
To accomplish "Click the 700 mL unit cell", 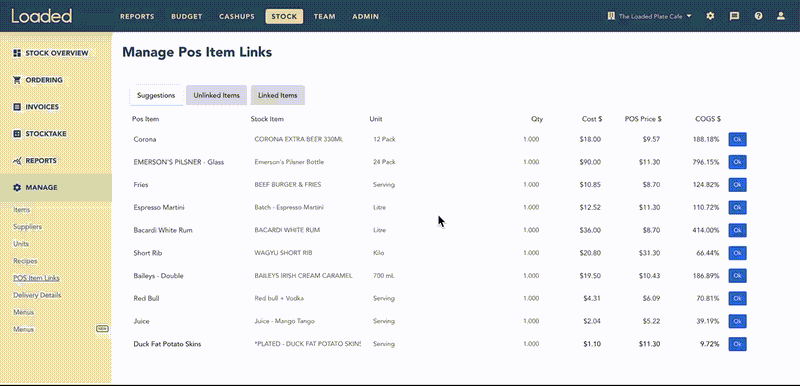I will [384, 276].
